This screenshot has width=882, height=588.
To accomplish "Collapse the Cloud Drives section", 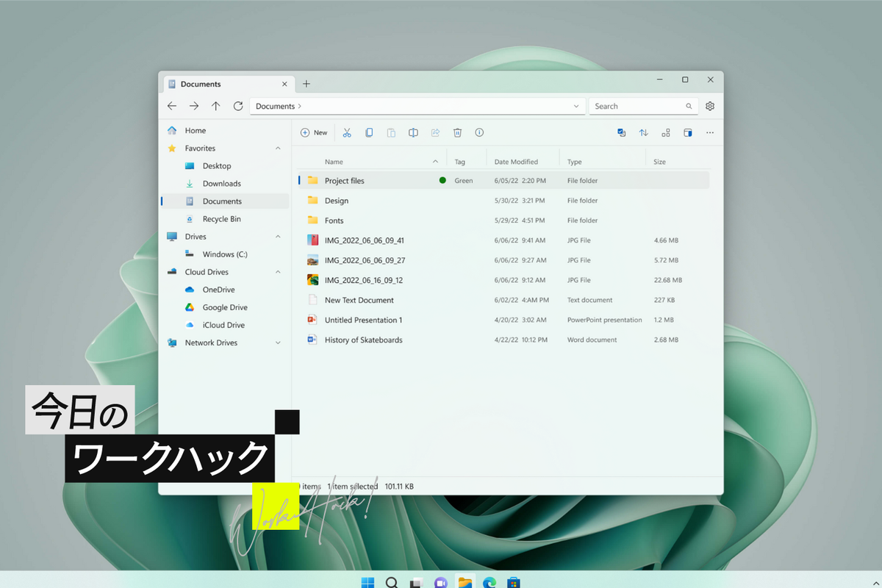I will click(277, 271).
